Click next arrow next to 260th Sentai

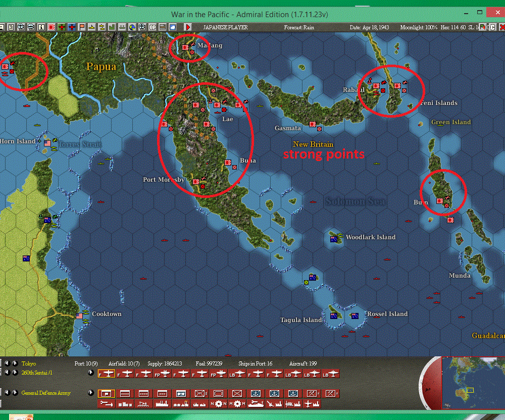pyautogui.click(x=15, y=373)
